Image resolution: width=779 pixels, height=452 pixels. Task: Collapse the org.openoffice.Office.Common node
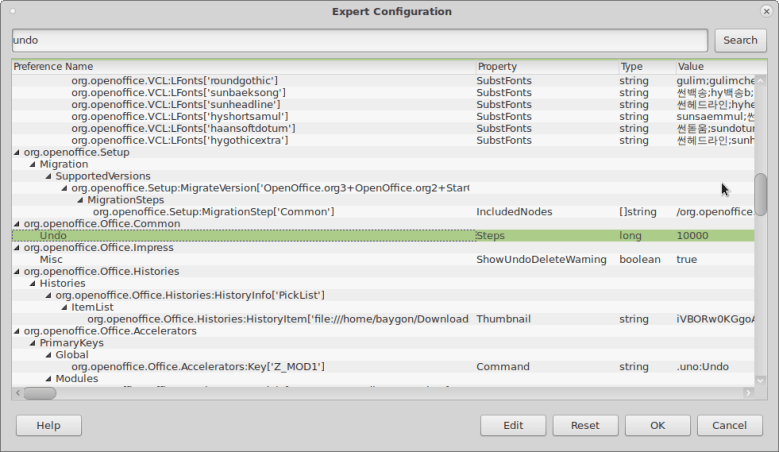[16, 225]
